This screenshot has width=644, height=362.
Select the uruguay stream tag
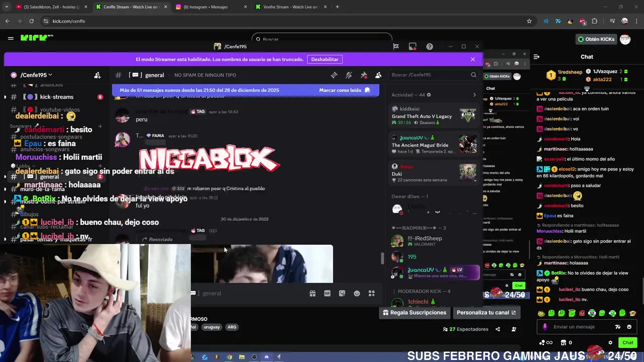pos(211,327)
